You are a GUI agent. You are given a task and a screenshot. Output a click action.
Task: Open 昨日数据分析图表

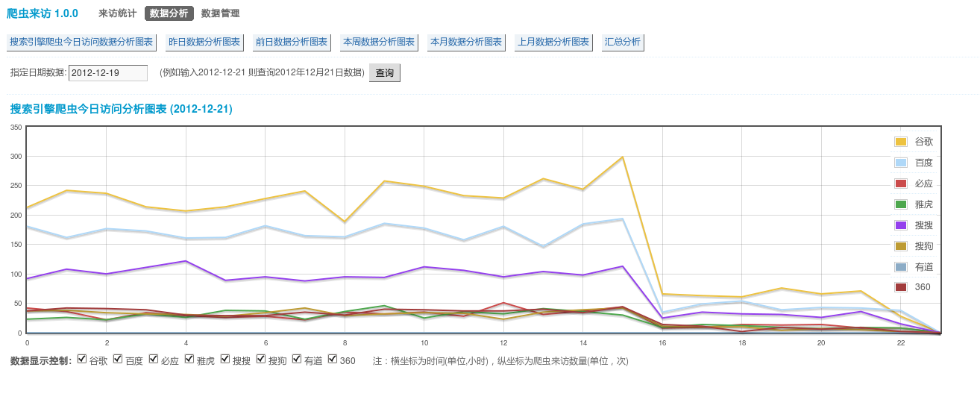pos(204,43)
